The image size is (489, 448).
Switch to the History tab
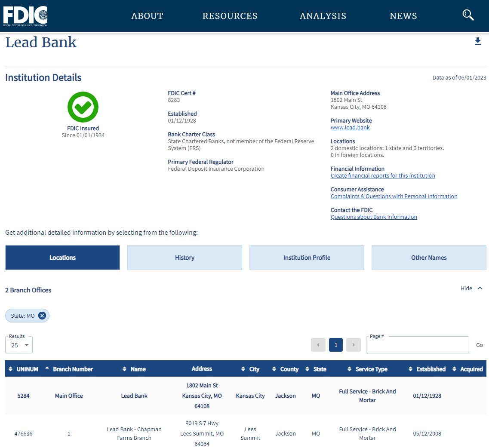coord(185,258)
